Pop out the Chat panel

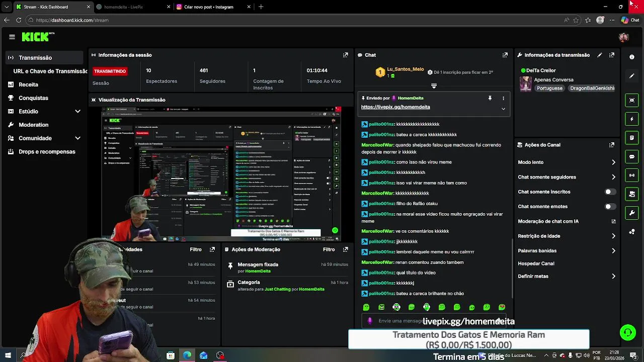point(505,55)
